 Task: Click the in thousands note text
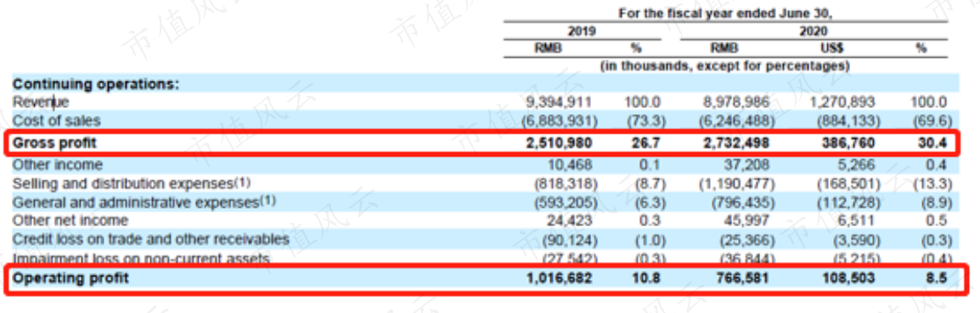tap(725, 65)
